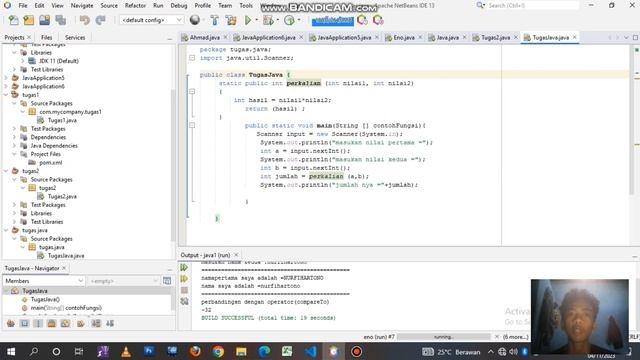
Task: Click the Clean and Build icon
Action: coord(231,20)
